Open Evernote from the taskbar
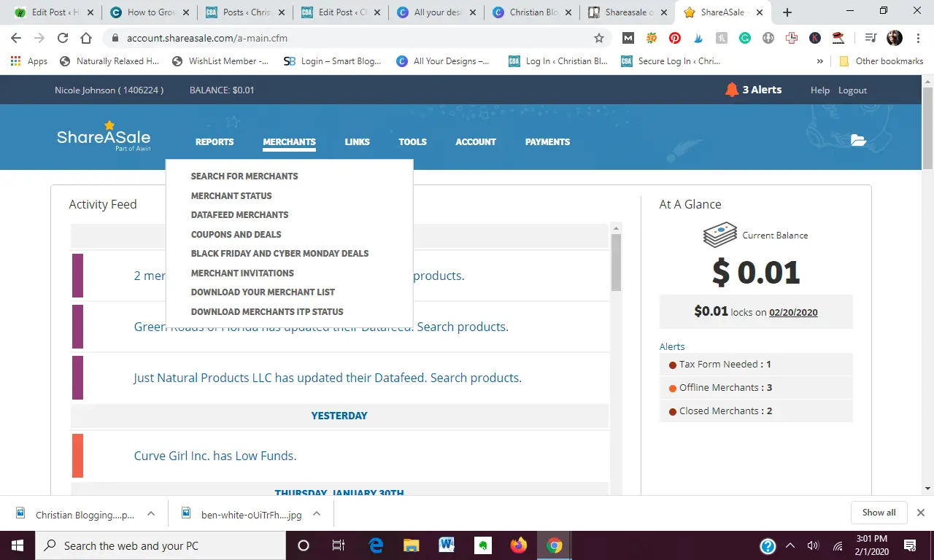Screen dimensions: 934x560 pos(483,545)
